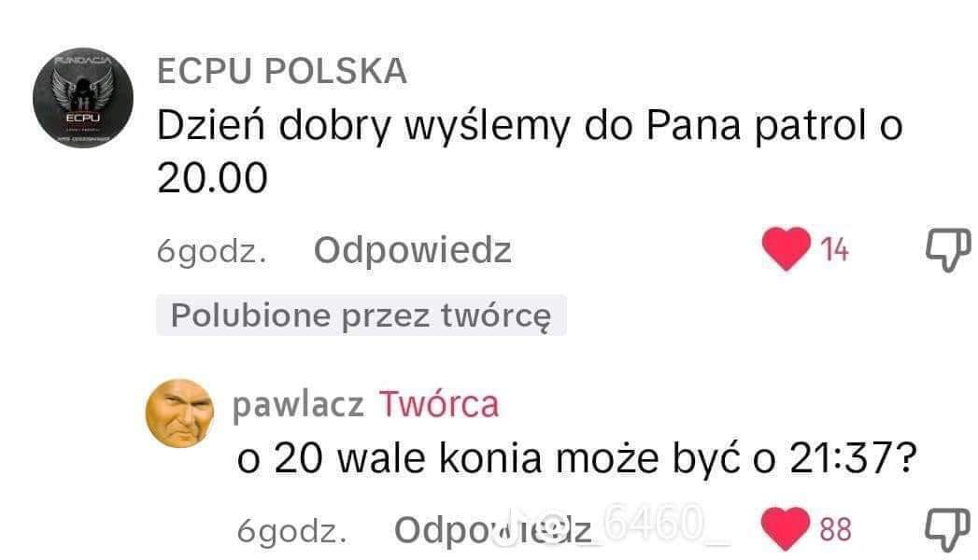Open the pawlacz username
The height and width of the screenshot is (560, 978).
(298, 405)
